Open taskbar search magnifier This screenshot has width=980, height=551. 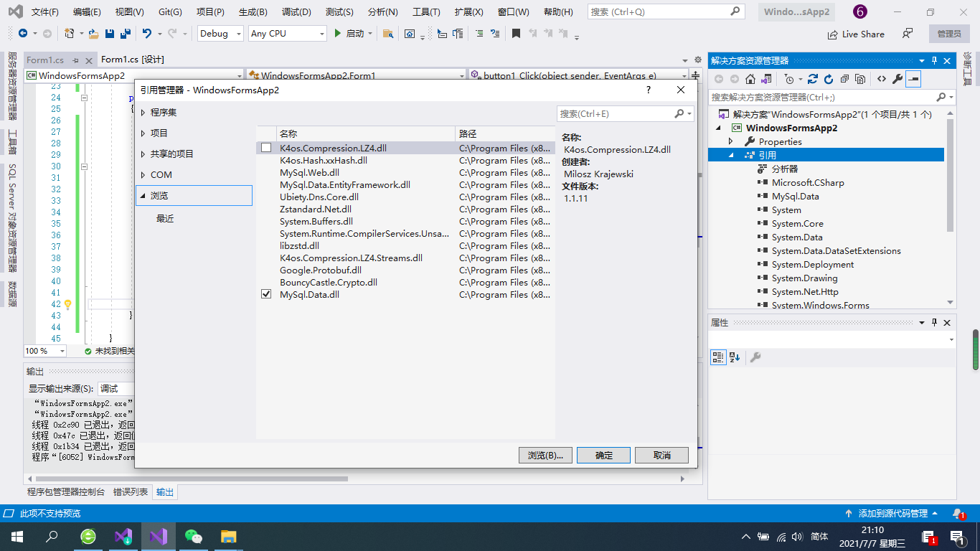point(52,536)
